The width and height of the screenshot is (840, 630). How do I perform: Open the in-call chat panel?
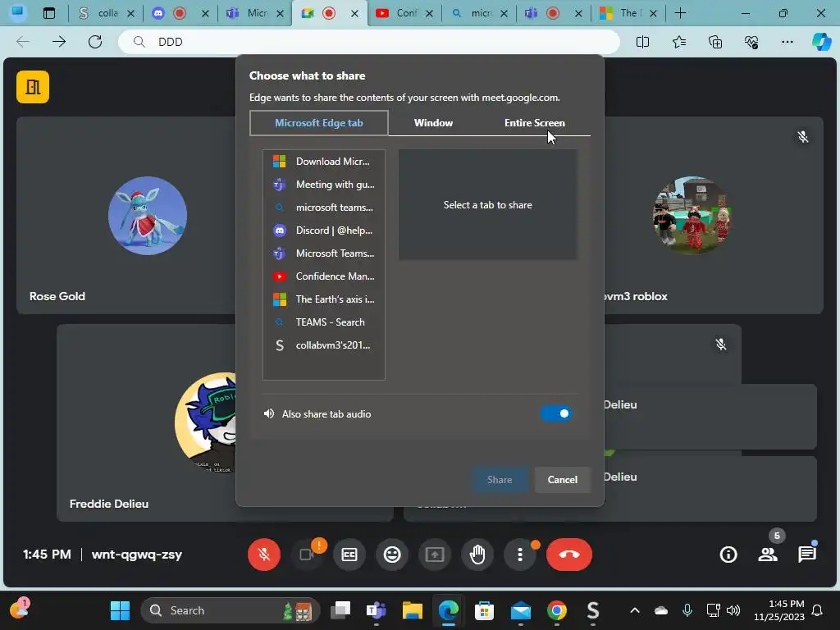pos(807,555)
